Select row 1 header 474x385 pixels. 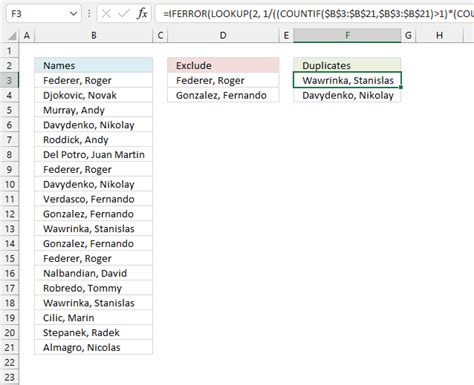point(9,51)
